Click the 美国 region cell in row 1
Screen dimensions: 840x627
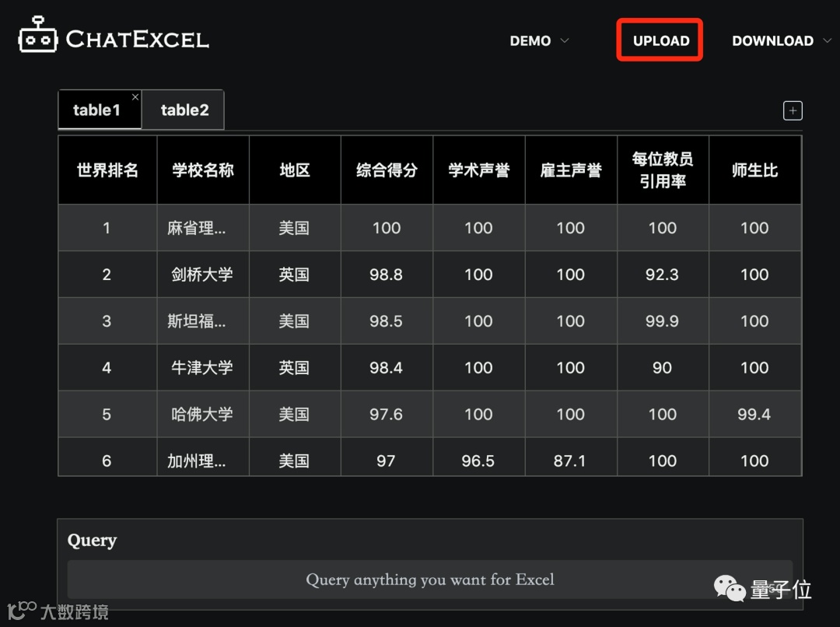coord(295,228)
